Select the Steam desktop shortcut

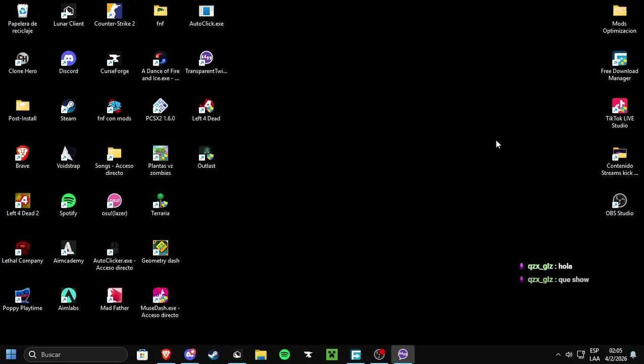68,110
